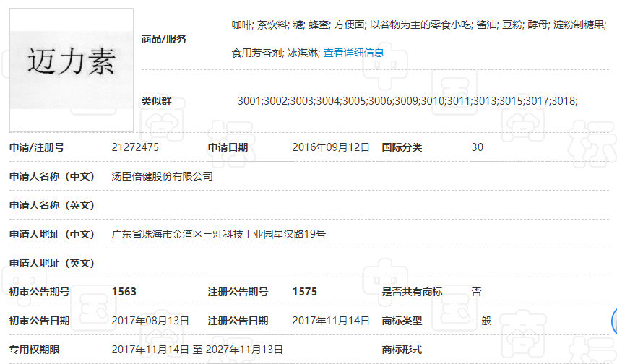Select applicant name 汤臣倍健股份有限公司

(x=162, y=176)
